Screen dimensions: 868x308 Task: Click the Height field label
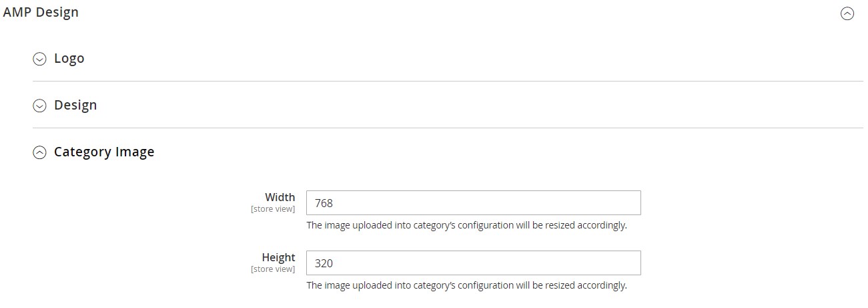coord(278,257)
